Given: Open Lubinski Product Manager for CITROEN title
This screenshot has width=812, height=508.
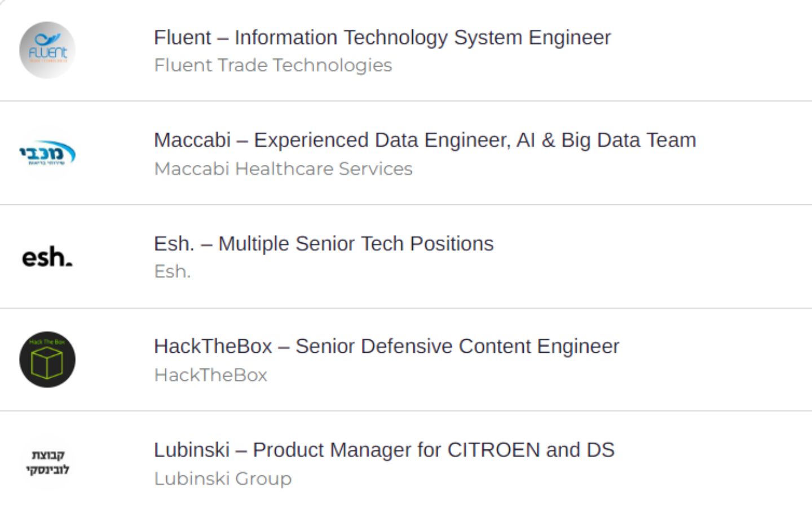Looking at the screenshot, I should 384,450.
